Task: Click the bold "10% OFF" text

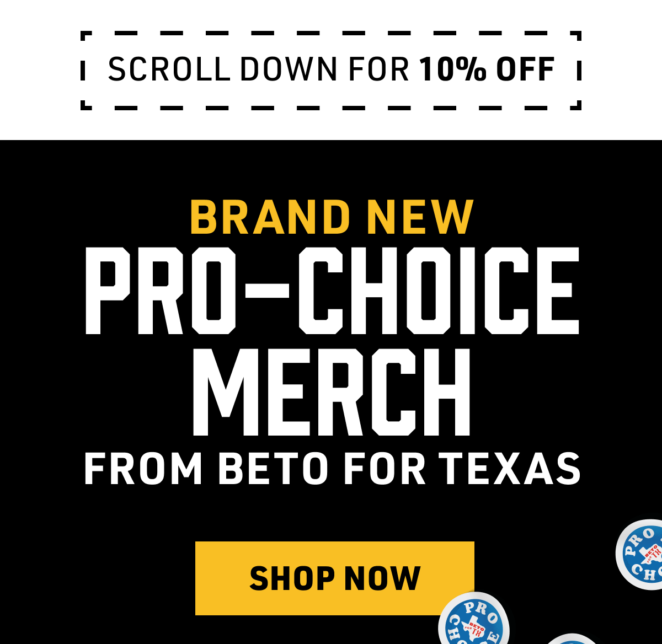Action: [x=487, y=69]
